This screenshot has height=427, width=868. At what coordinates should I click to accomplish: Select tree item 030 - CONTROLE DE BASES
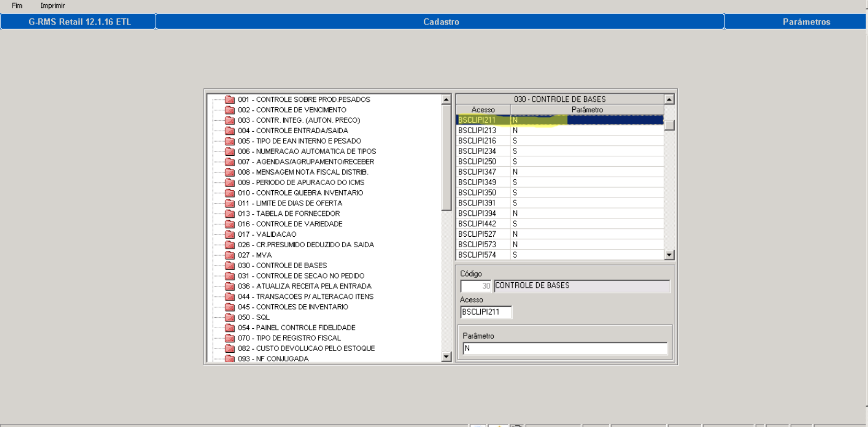(282, 266)
